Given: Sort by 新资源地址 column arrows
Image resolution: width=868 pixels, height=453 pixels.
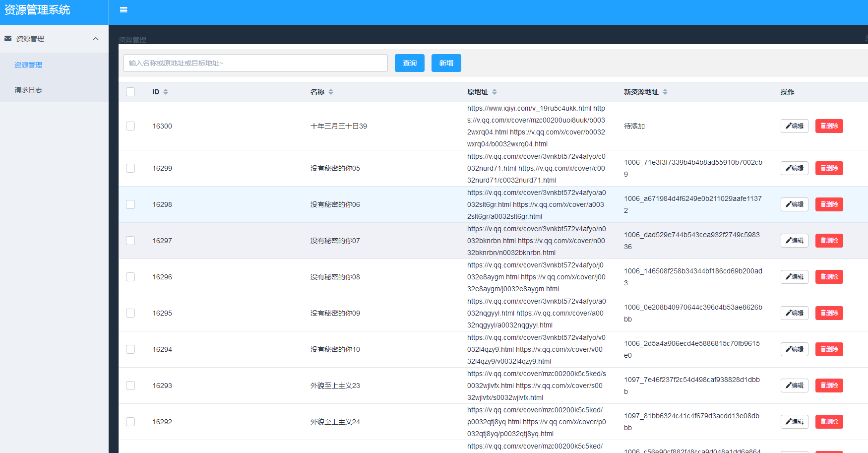Looking at the screenshot, I should [x=665, y=92].
